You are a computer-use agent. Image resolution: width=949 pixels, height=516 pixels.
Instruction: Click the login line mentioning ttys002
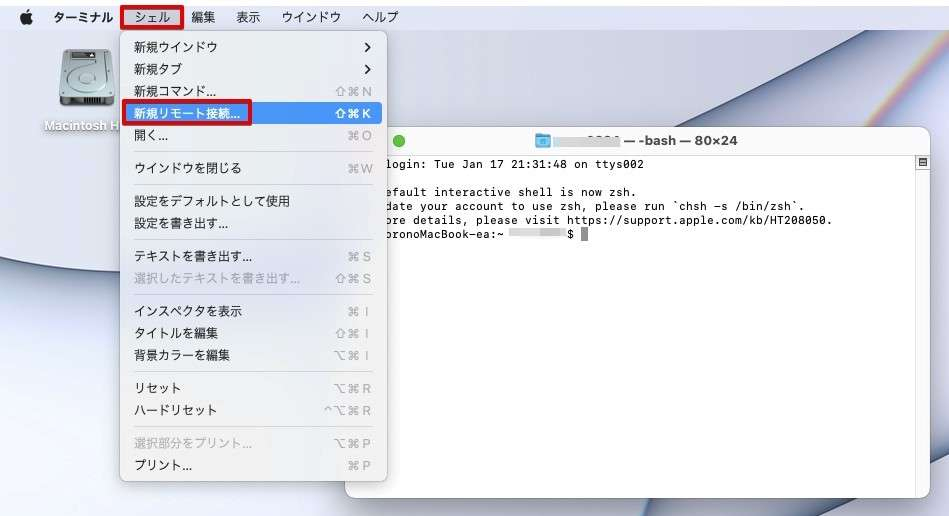click(514, 165)
